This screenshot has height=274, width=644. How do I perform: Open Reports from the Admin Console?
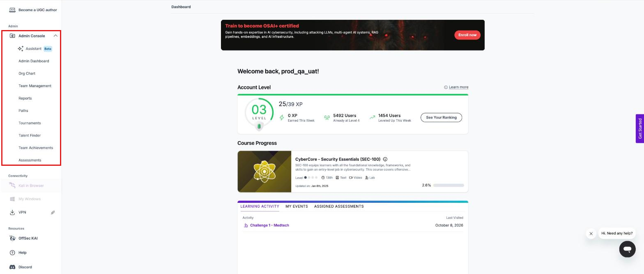point(25,98)
